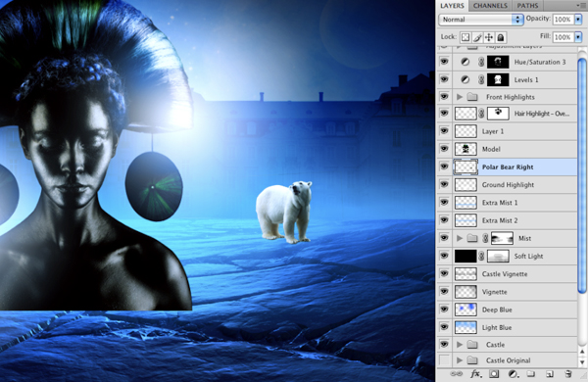
Task: Click the Deep Blue layer thumbnail
Action: (465, 310)
